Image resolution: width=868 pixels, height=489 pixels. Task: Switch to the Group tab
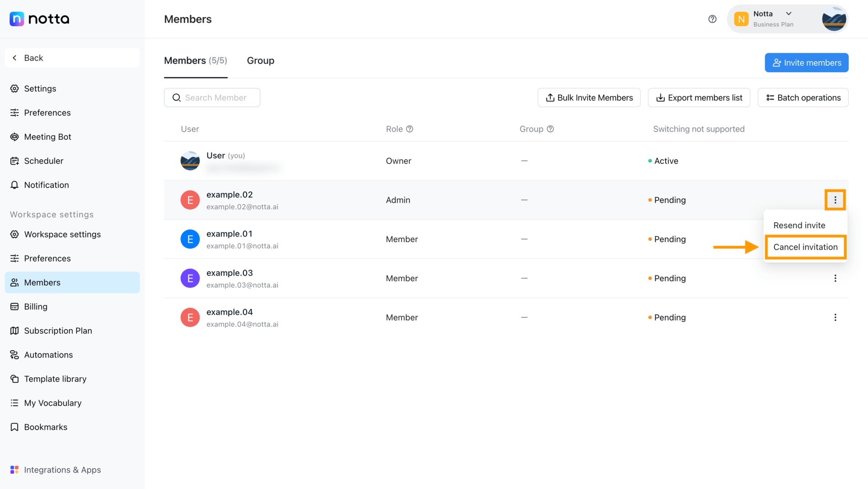click(x=260, y=61)
